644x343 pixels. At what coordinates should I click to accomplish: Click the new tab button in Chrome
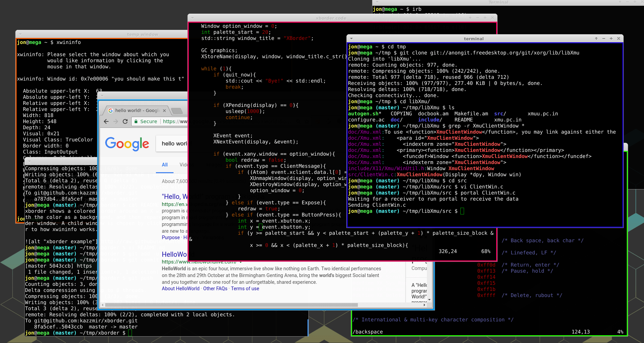pyautogui.click(x=177, y=111)
